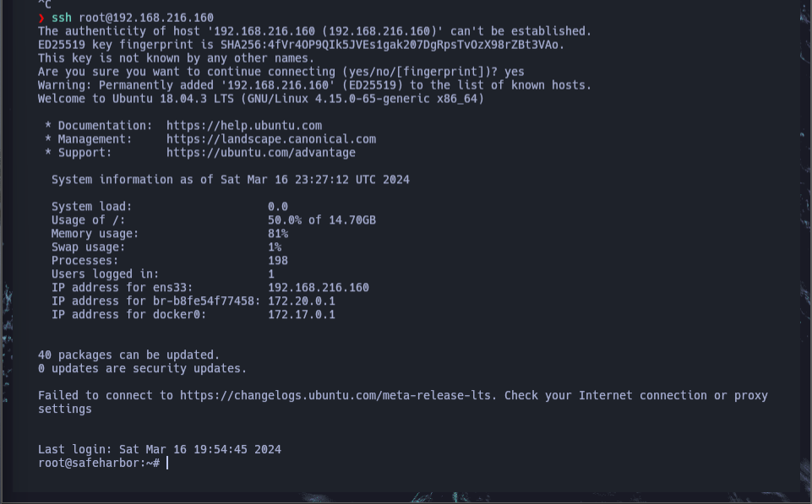Image resolution: width=812 pixels, height=504 pixels.
Task: Click the Processes count 198
Action: 278,261
